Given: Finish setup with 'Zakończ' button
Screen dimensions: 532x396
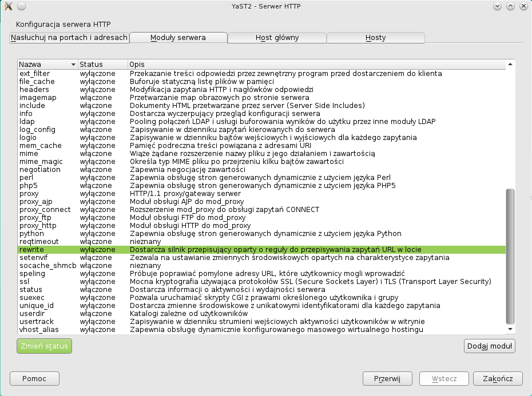Looking at the screenshot, I should [497, 378].
